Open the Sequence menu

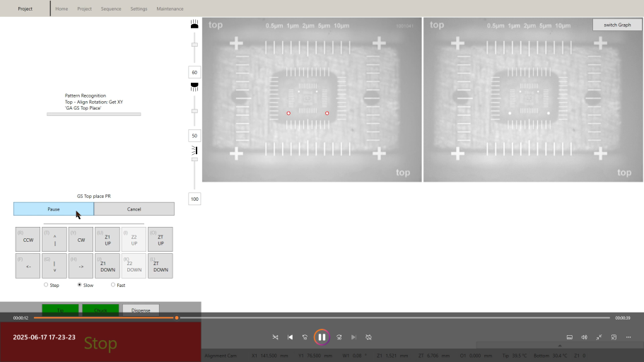point(111,8)
